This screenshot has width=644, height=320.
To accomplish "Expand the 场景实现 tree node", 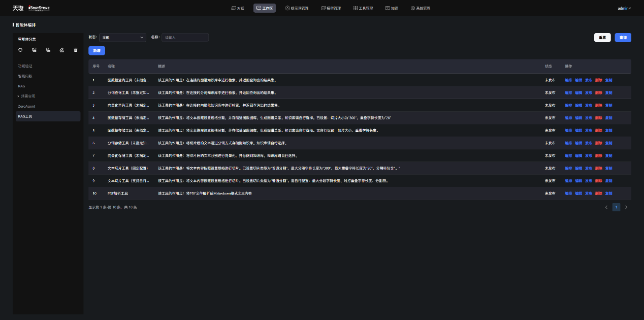I will [18, 96].
